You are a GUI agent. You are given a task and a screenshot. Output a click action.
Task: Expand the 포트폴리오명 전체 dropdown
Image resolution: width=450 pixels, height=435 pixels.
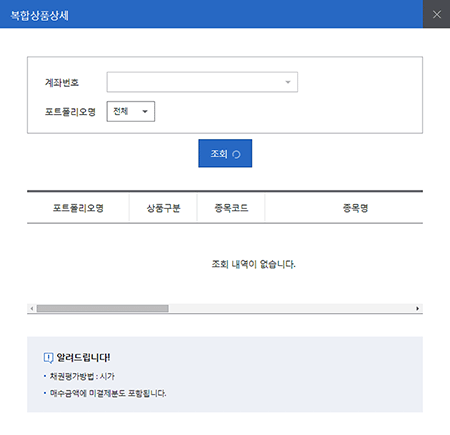(131, 111)
